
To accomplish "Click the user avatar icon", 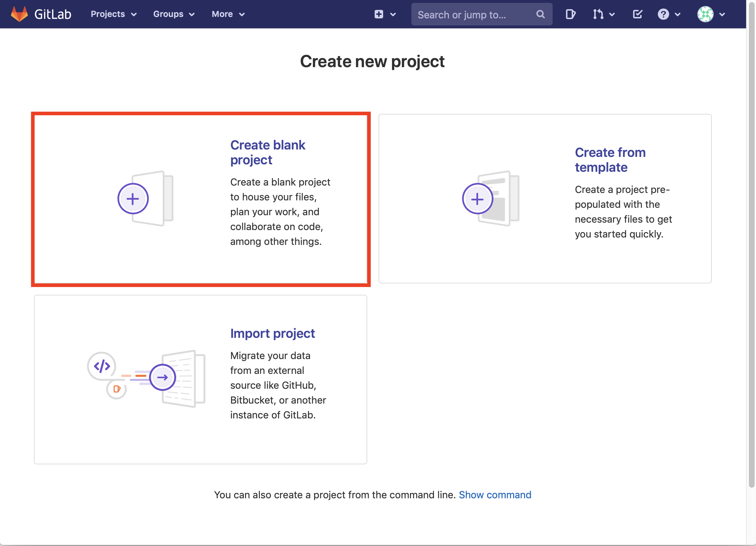I will click(705, 14).
